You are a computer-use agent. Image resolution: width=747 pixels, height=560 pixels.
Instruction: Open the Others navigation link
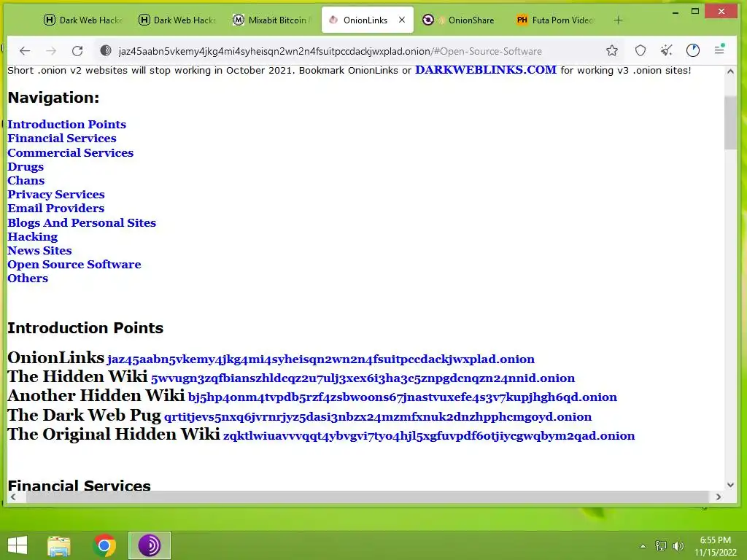[x=28, y=278]
